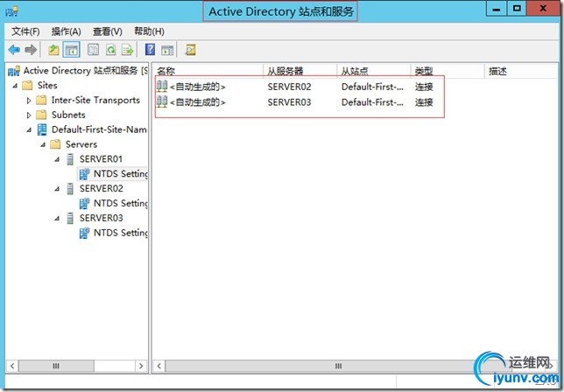Click 连接 type in SERVER02 row

424,87
